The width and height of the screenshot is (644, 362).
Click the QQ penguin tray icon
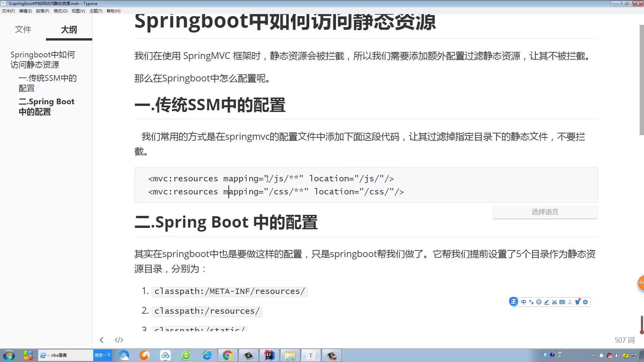[x=609, y=356]
